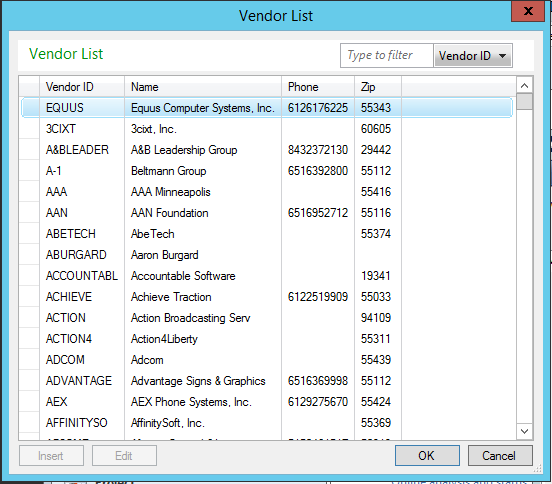The height and width of the screenshot is (484, 552).
Task: Click name Aaron Burgard
Action: pyautogui.click(x=164, y=255)
